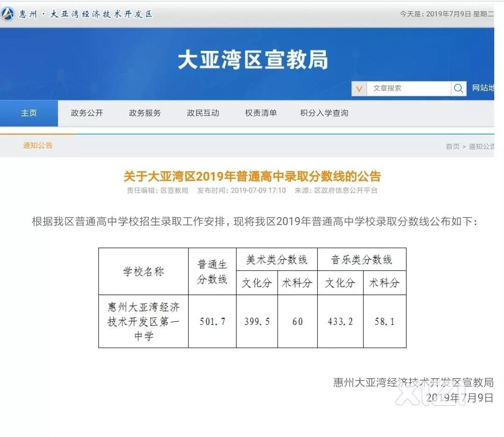The width and height of the screenshot is (504, 437).
Task: Click the 发布时间 2019-07-09 17:10 text
Action: [x=241, y=190]
